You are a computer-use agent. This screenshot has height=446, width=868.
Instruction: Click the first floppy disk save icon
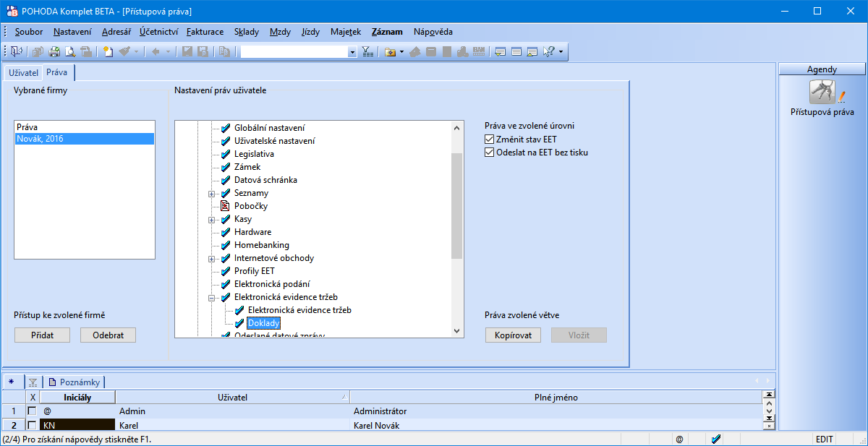tap(187, 52)
